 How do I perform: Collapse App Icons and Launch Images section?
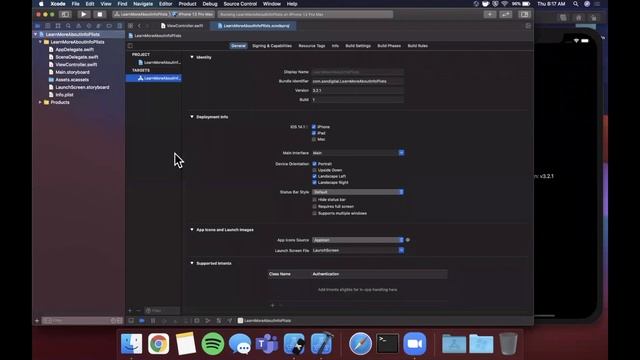coord(192,229)
